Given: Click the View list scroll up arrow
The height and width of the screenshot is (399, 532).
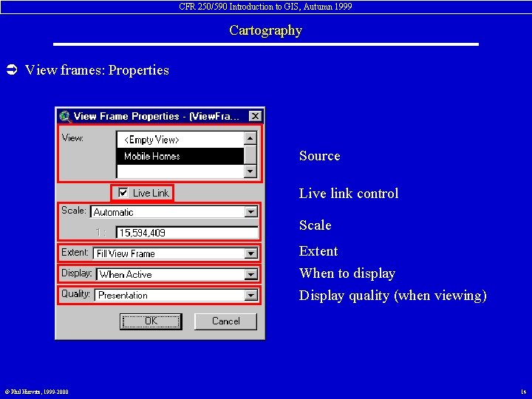Looking at the screenshot, I should tap(250, 138).
